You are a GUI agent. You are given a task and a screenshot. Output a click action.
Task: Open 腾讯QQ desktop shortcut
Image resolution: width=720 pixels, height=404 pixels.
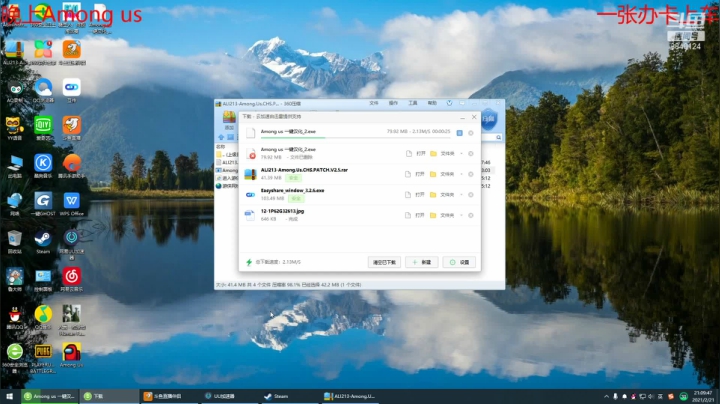click(14, 318)
